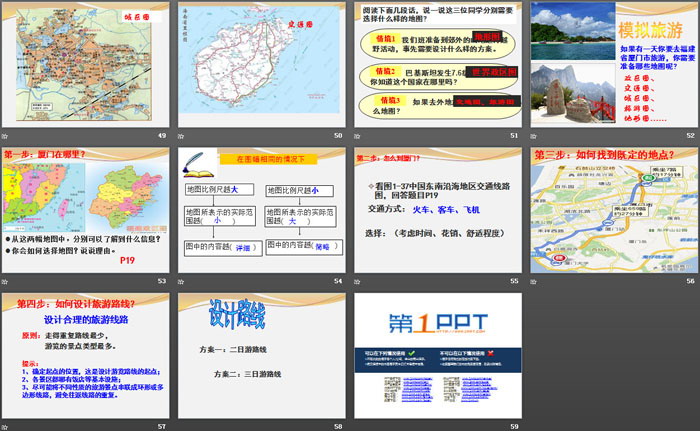Screen dimensions: 700x431
Task: Click slide number label 58
Action: pyautogui.click(x=338, y=427)
